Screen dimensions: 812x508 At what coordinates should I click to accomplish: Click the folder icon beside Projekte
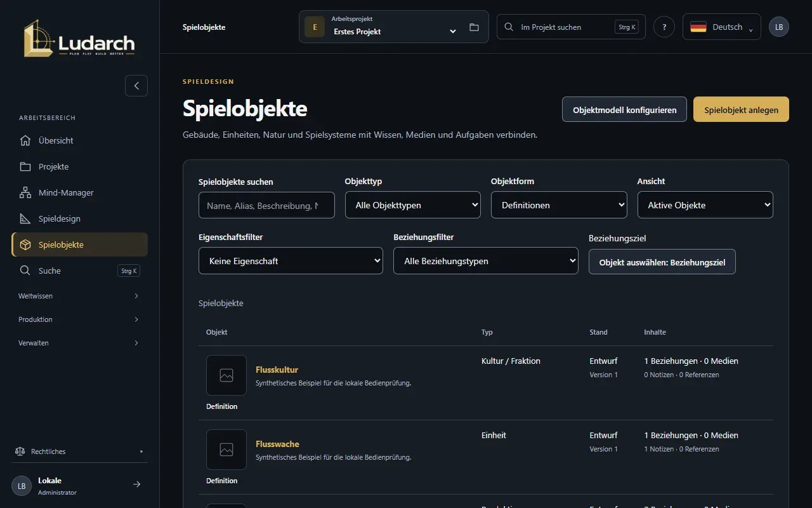coord(25,166)
